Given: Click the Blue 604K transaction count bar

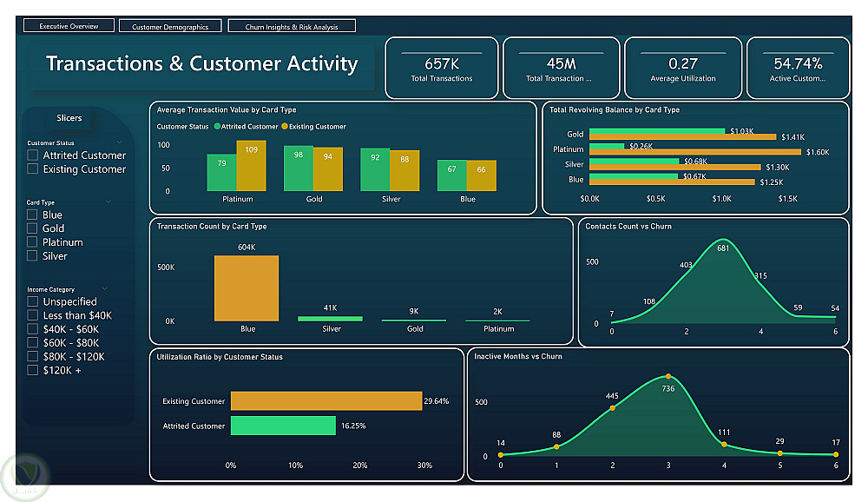Looking at the screenshot, I should click(x=247, y=288).
